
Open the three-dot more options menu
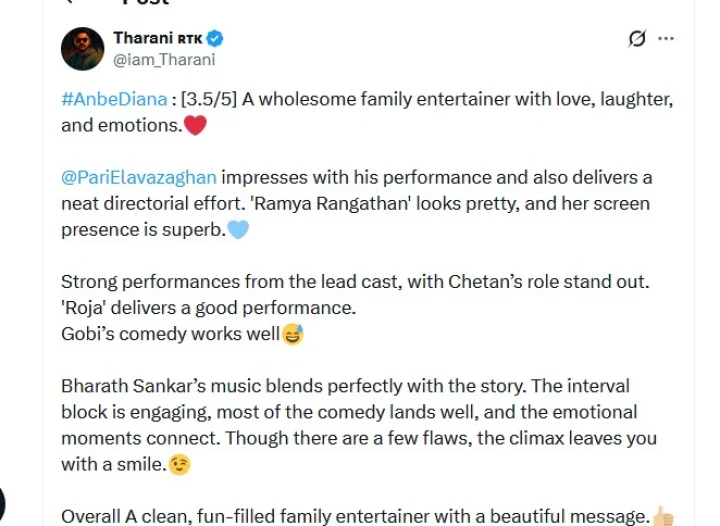(666, 39)
